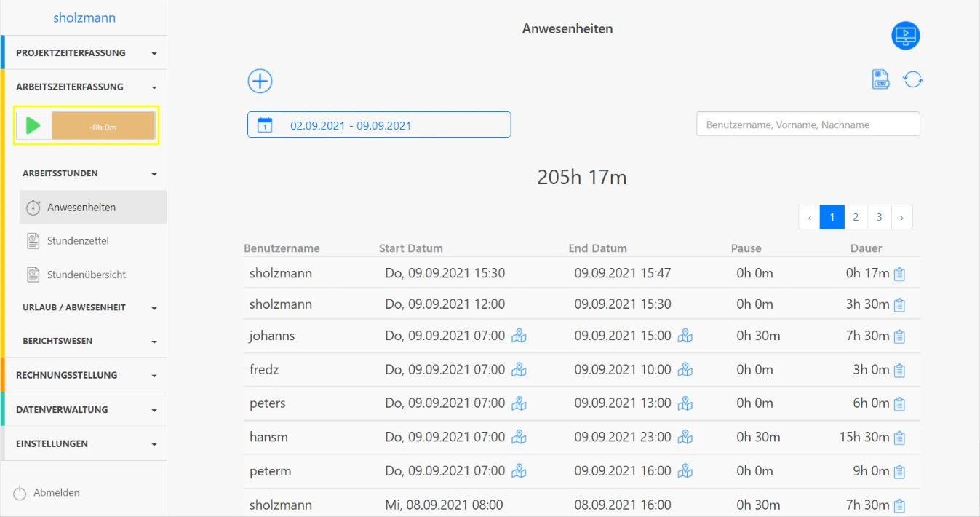Click clipboard icon in fredz row

899,370
